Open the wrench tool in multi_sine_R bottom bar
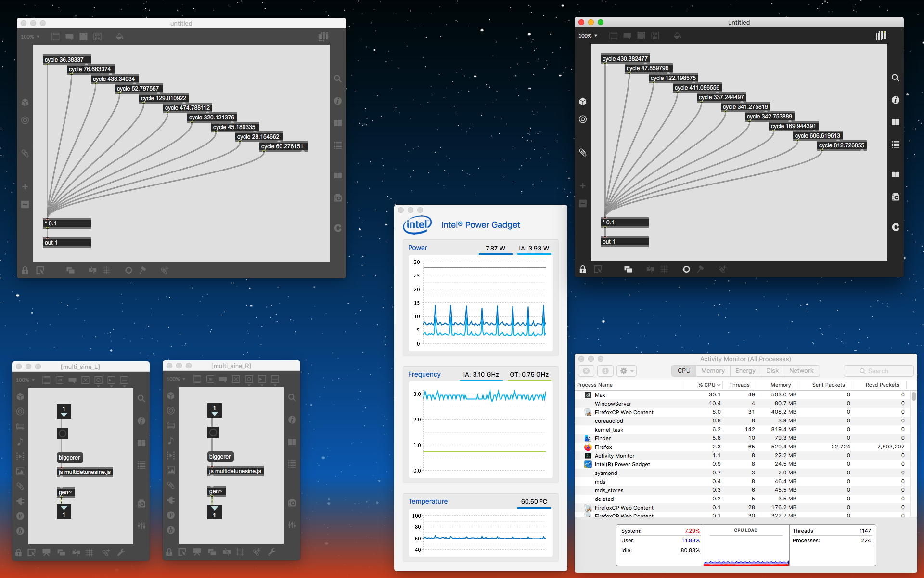This screenshot has width=924, height=578. coord(271,552)
